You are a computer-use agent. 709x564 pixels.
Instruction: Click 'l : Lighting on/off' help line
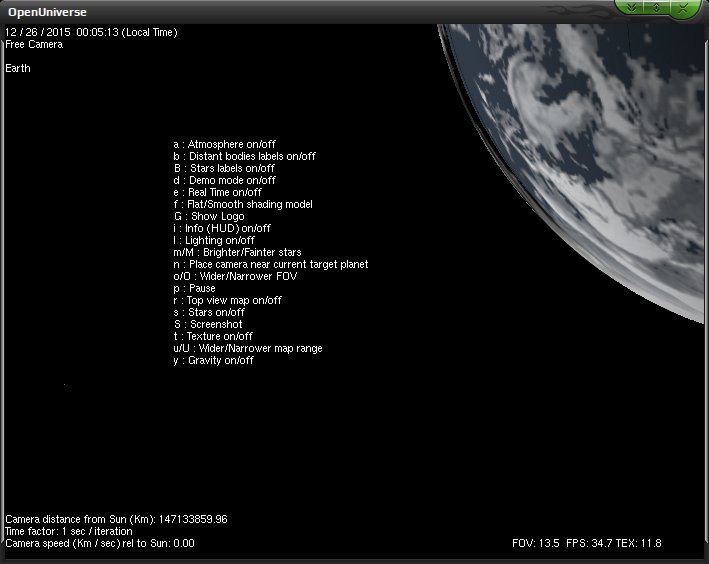coord(214,240)
